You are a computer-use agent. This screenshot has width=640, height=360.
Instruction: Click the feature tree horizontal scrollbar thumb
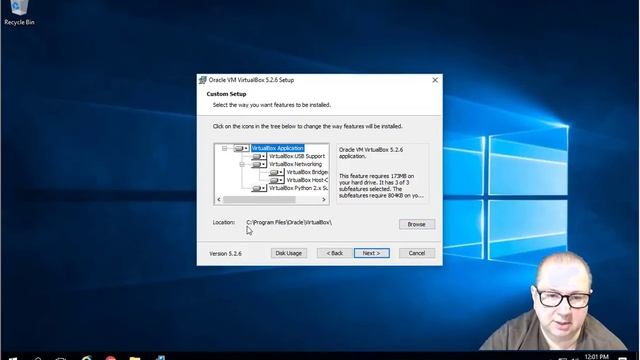(259, 200)
